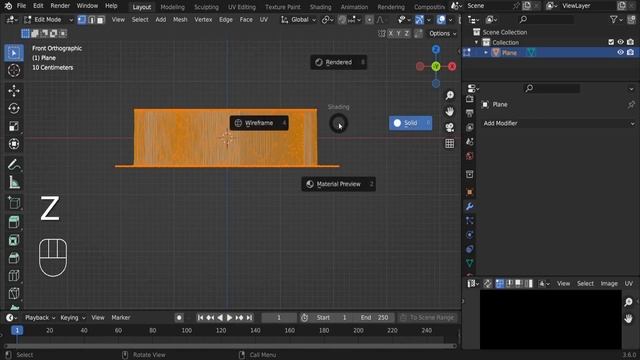Select the Knife tool
640x360 pixels.
[14, 293]
